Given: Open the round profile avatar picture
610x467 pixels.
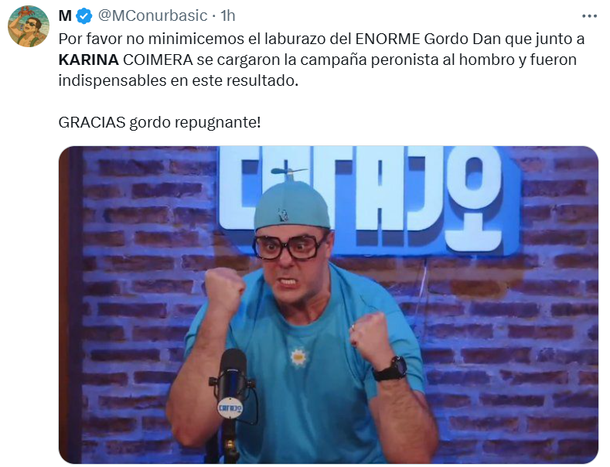Looking at the screenshot, I should (28, 26).
